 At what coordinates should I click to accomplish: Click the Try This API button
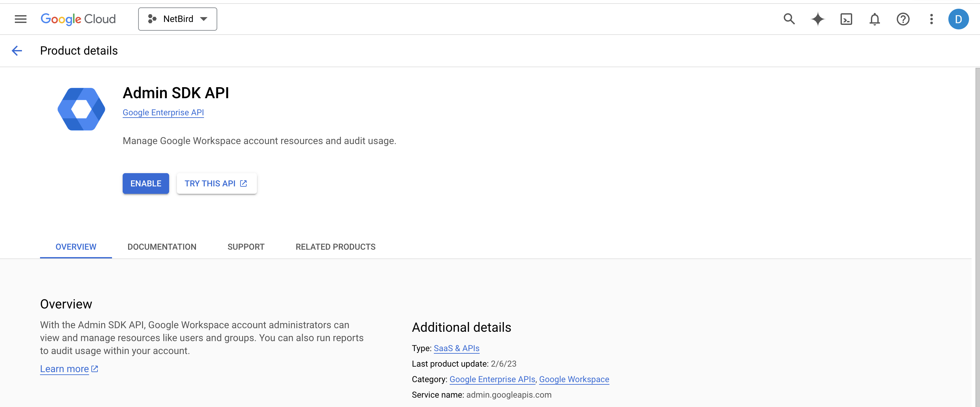(217, 183)
